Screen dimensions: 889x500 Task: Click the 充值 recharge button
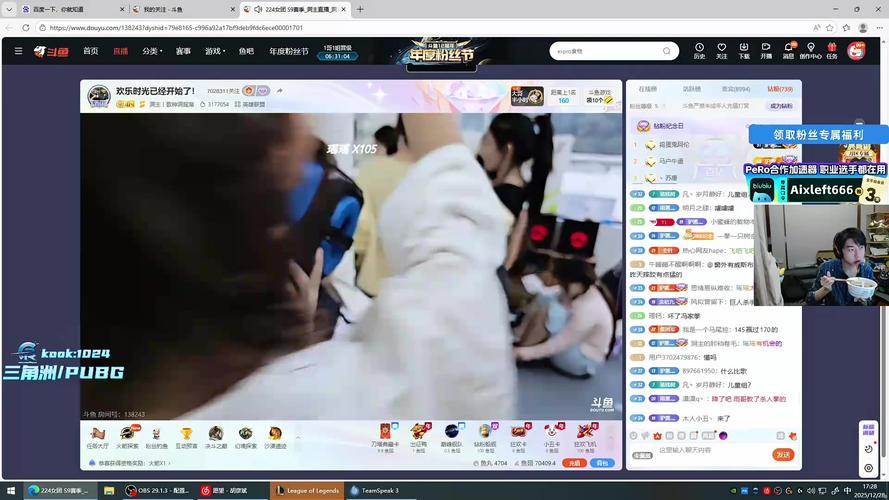[x=573, y=463]
